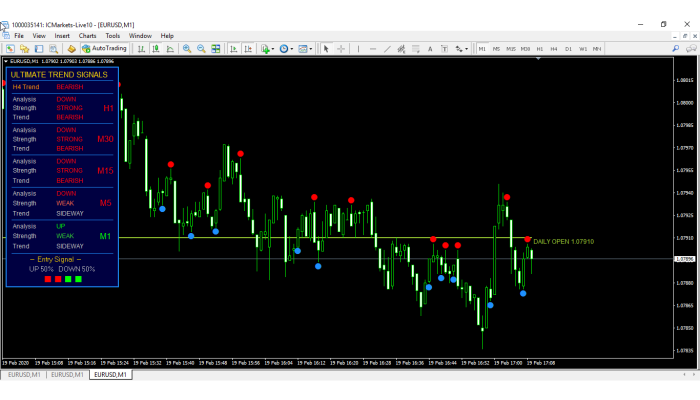Viewport: 700px width, 400px height.
Task: Switch to the first EURUSD,M1 chart tab
Action: 22,374
